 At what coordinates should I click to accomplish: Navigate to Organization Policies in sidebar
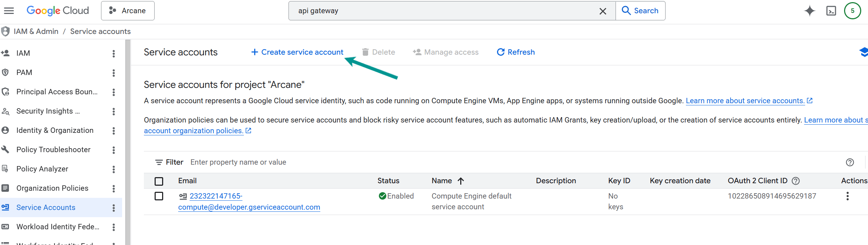52,188
